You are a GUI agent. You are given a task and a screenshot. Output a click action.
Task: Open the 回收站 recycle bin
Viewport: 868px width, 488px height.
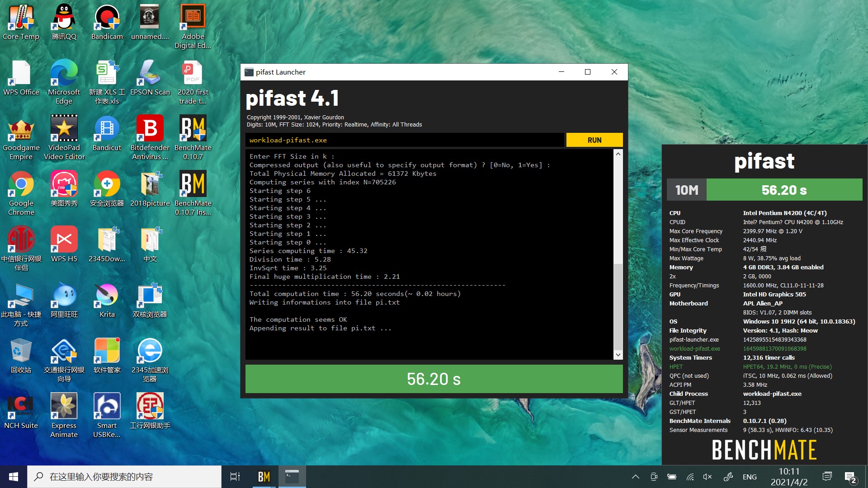21,355
